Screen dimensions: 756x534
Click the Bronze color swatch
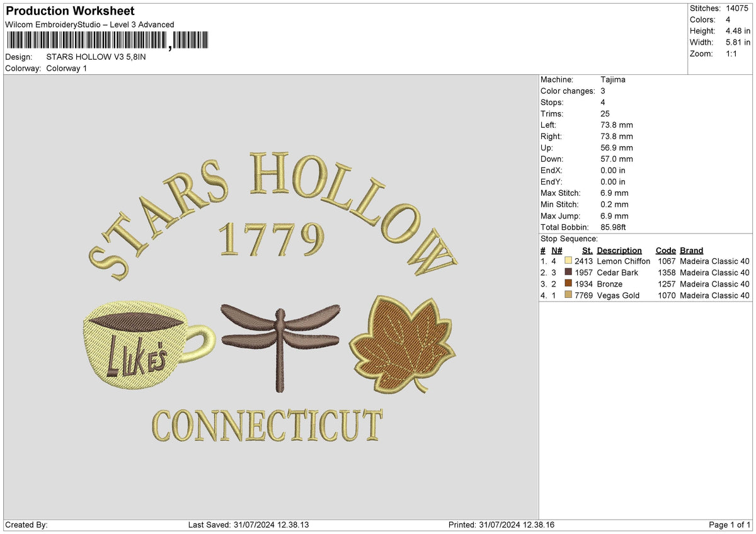pos(569,284)
